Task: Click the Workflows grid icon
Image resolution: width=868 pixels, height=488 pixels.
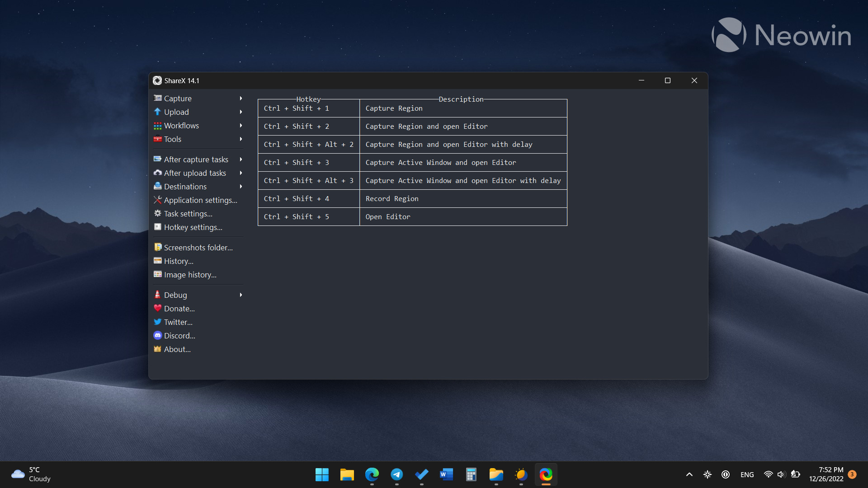Action: [157, 125]
